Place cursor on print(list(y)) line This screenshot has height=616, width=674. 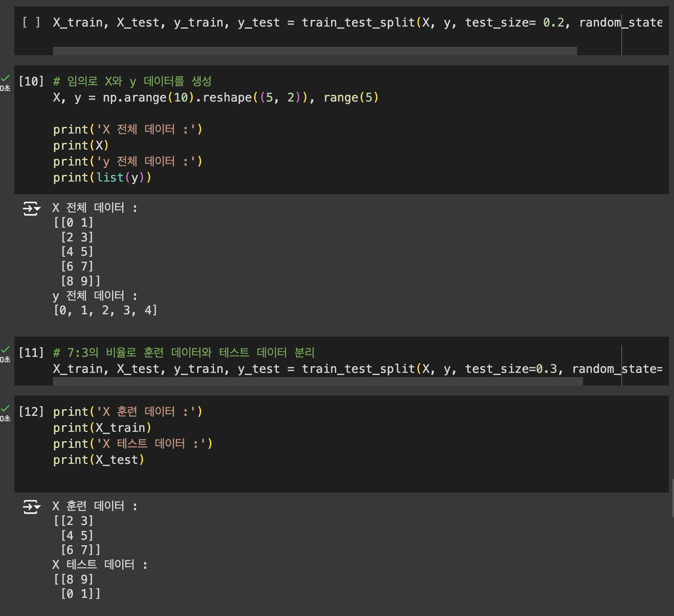pyautogui.click(x=102, y=178)
